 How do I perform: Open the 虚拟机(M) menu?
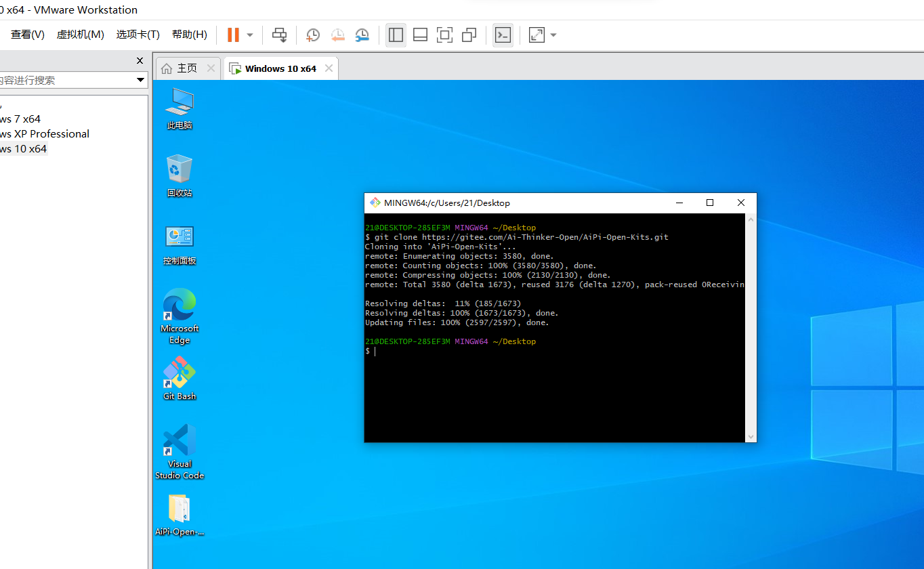(80, 35)
